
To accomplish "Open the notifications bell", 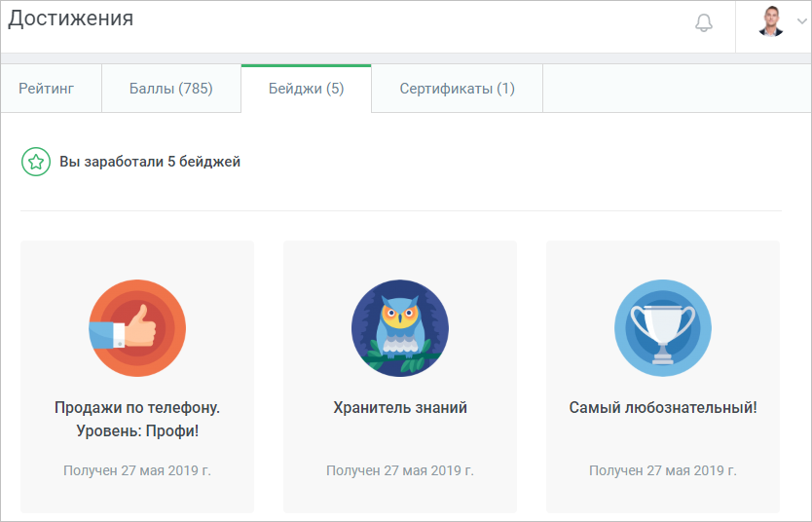I will (703, 22).
